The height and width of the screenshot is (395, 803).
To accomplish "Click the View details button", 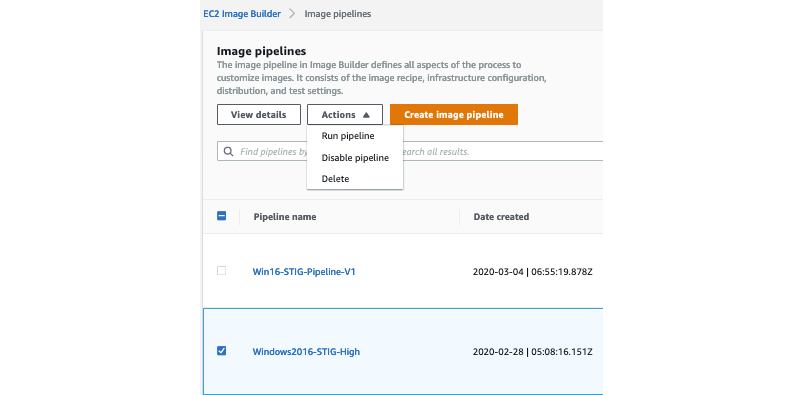I will click(x=259, y=115).
